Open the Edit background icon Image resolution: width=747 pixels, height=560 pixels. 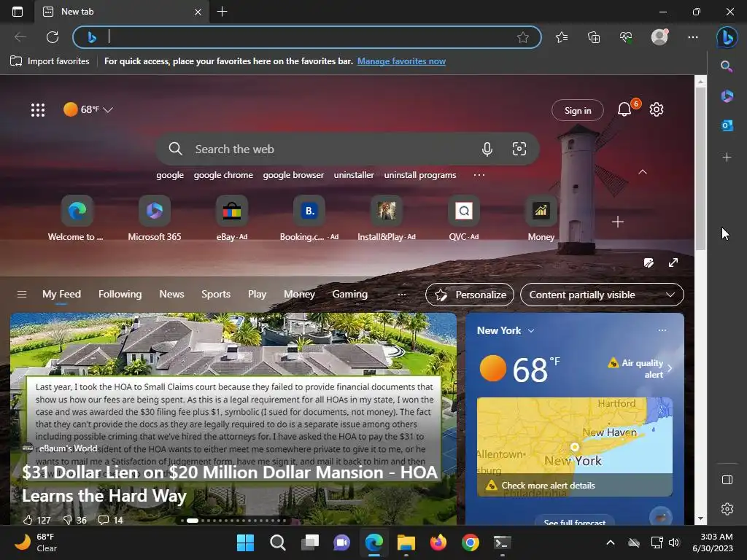pyautogui.click(x=649, y=262)
